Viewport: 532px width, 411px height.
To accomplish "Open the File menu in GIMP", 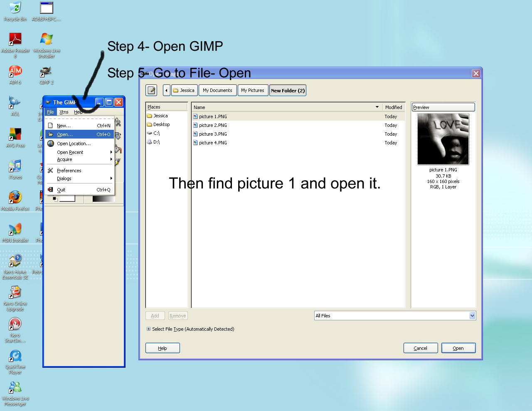I will (x=50, y=112).
